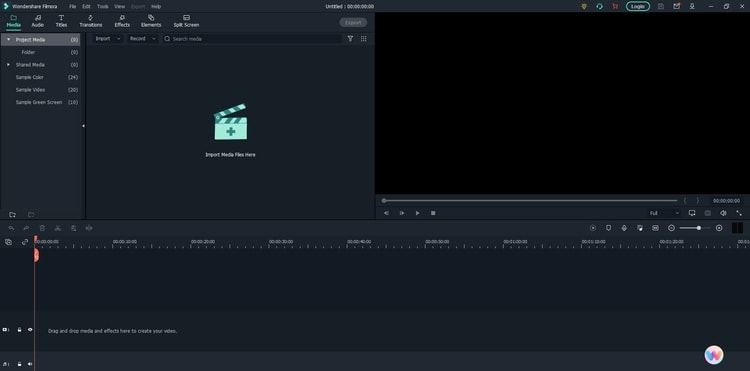The width and height of the screenshot is (750, 371).
Task: Open the Effects tab
Action: pyautogui.click(x=122, y=21)
